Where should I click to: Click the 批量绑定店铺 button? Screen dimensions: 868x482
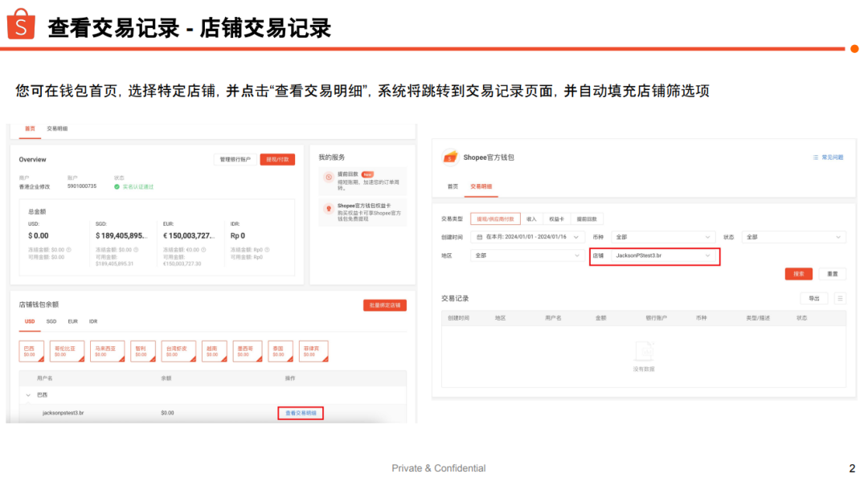[384, 305]
